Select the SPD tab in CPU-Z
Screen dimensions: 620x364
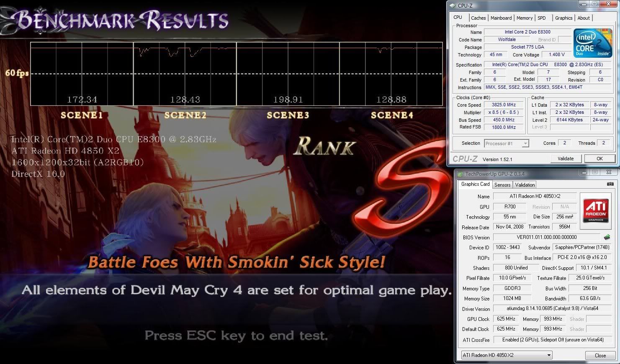click(x=542, y=18)
